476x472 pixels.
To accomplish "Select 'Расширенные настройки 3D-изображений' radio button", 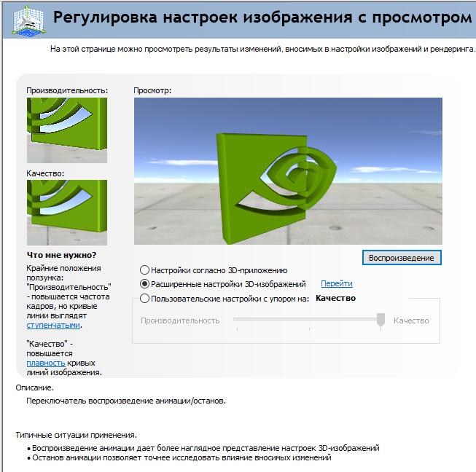I will click(144, 284).
